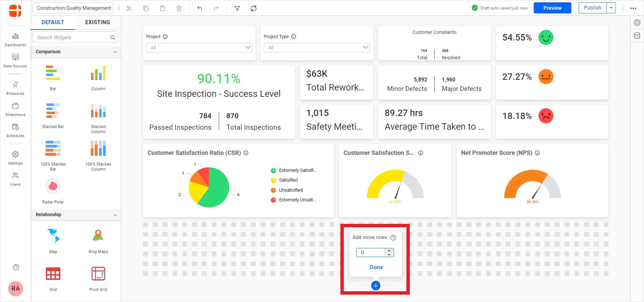Click Done in Add more rows popup

coord(376,267)
